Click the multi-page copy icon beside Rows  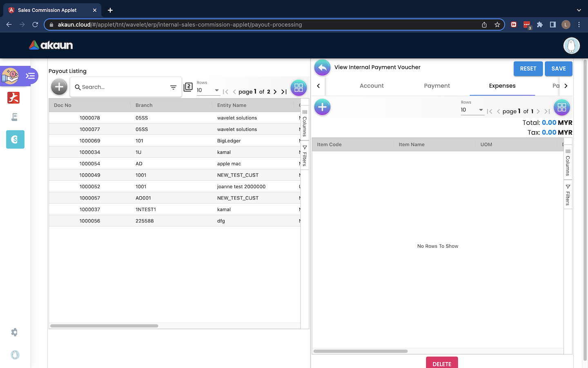188,87
